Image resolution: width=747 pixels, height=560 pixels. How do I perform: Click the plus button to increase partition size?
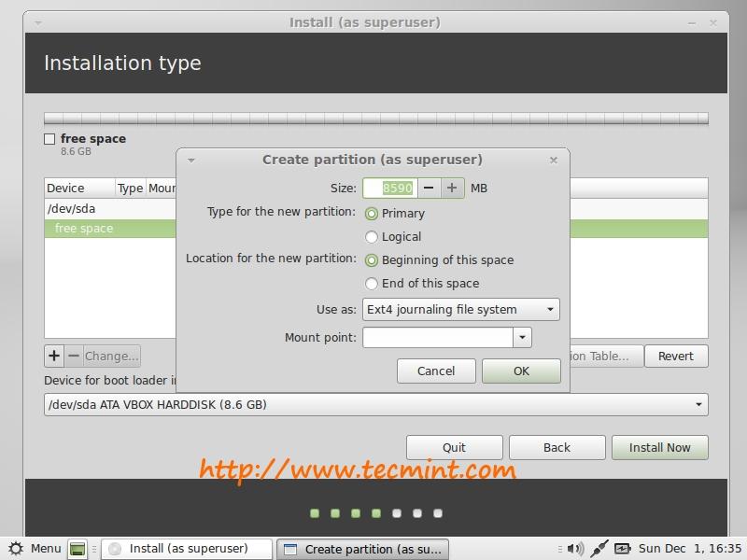(x=452, y=188)
